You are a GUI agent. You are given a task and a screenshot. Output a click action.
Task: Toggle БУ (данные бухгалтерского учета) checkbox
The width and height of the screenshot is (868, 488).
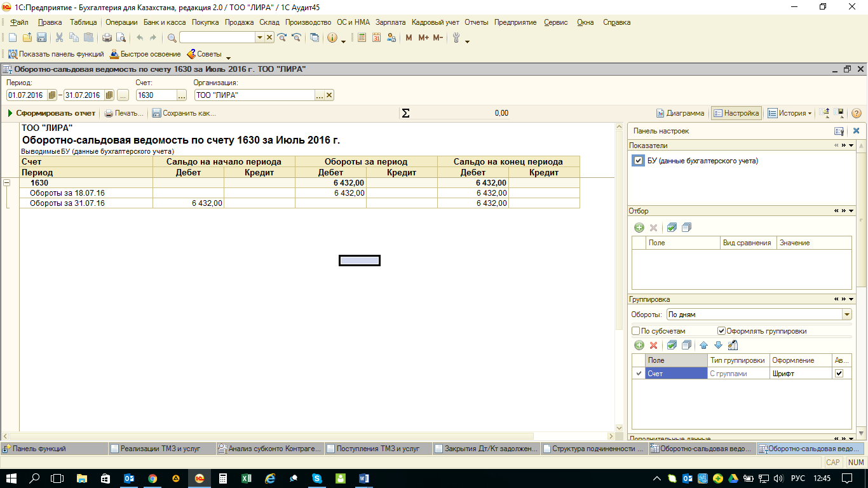pos(639,161)
